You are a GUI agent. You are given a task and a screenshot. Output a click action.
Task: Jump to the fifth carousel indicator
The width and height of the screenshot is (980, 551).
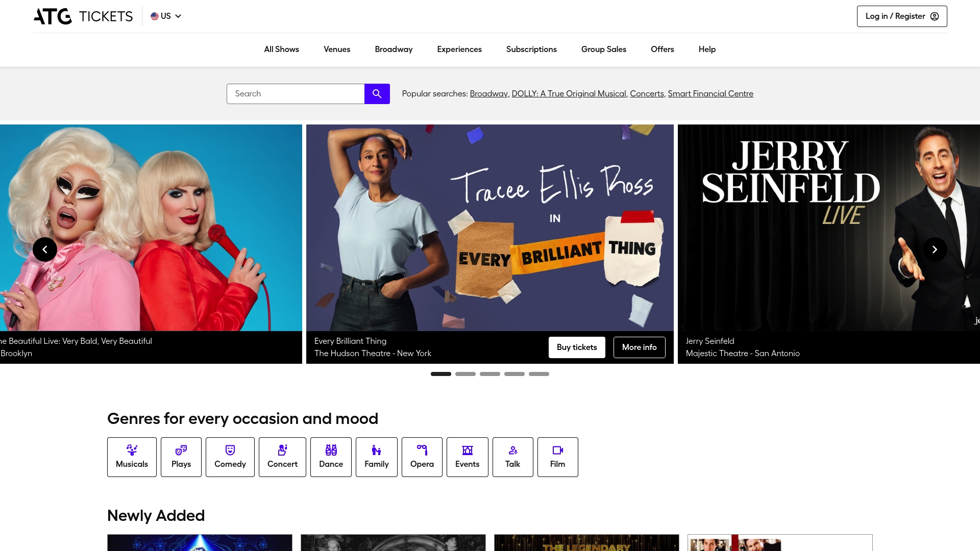(x=539, y=374)
